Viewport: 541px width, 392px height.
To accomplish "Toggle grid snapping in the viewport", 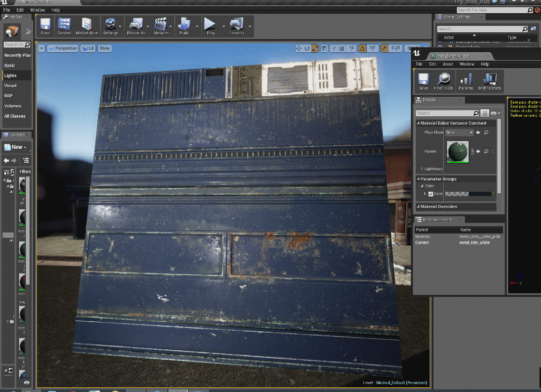I will pos(342,48).
